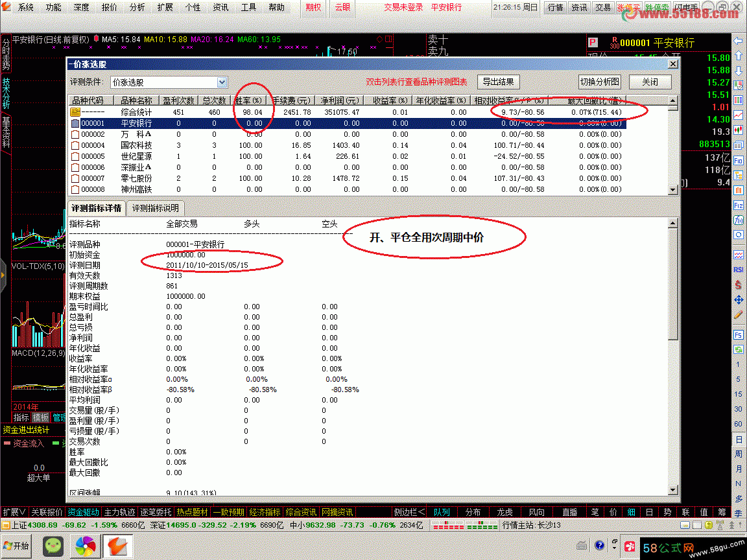This screenshot has height=560, width=747.
Task: Tick the checkbox for 000004 国农科技
Action: click(x=75, y=145)
